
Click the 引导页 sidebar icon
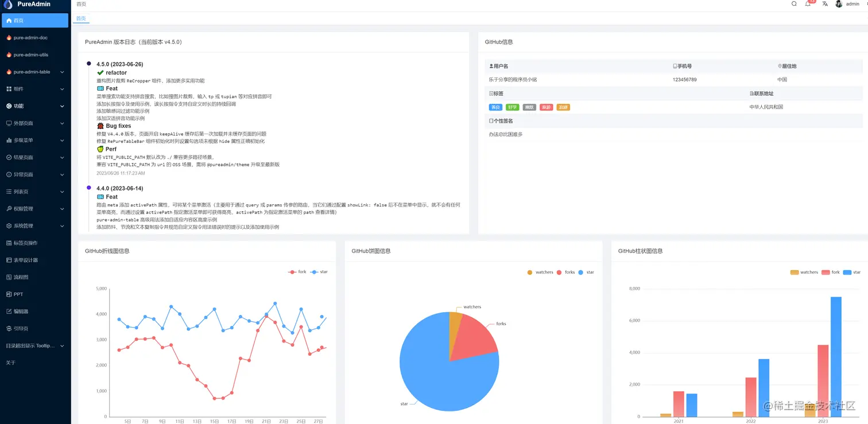pos(9,329)
